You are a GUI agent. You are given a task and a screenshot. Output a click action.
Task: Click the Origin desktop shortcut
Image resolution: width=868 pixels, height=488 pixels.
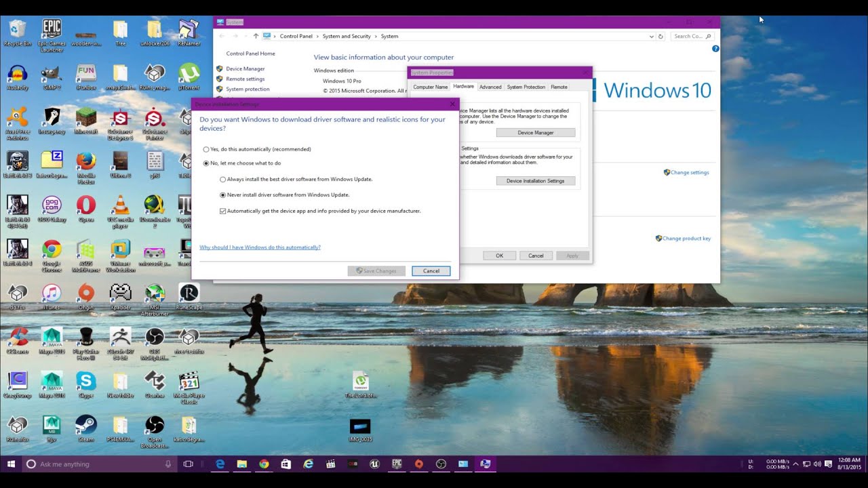pyautogui.click(x=86, y=297)
